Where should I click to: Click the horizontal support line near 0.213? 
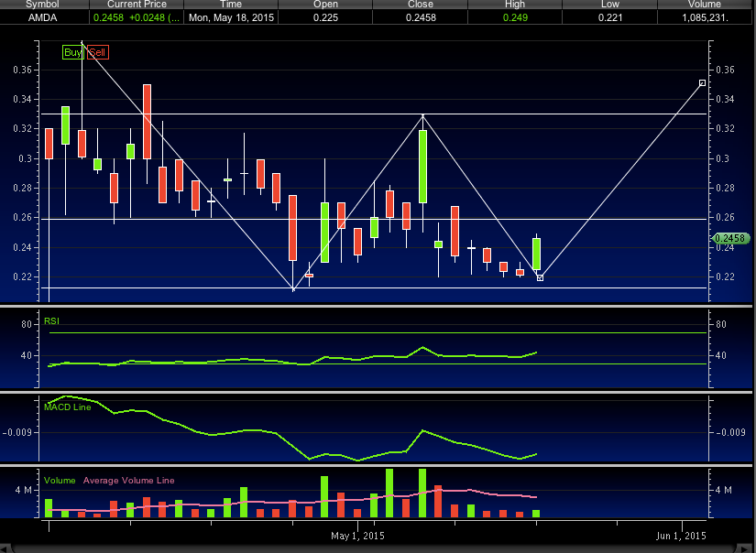374,288
